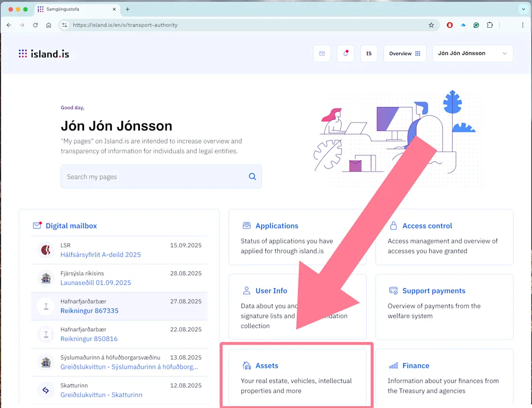Open the Applications card

point(297,237)
